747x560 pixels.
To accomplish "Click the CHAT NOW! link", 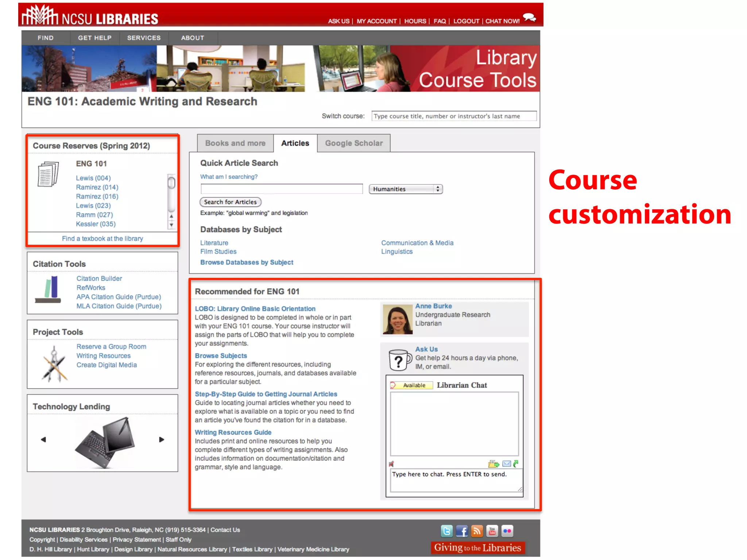I will point(502,21).
